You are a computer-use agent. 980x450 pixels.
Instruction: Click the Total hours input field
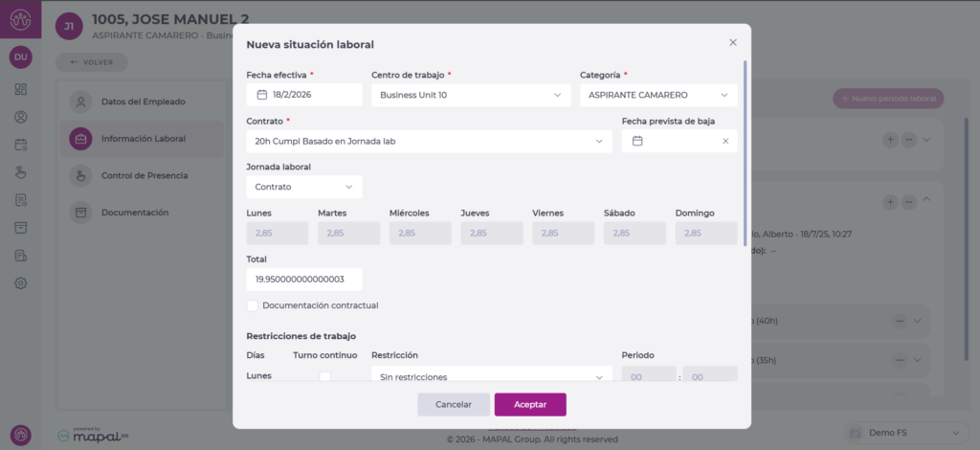pos(303,280)
